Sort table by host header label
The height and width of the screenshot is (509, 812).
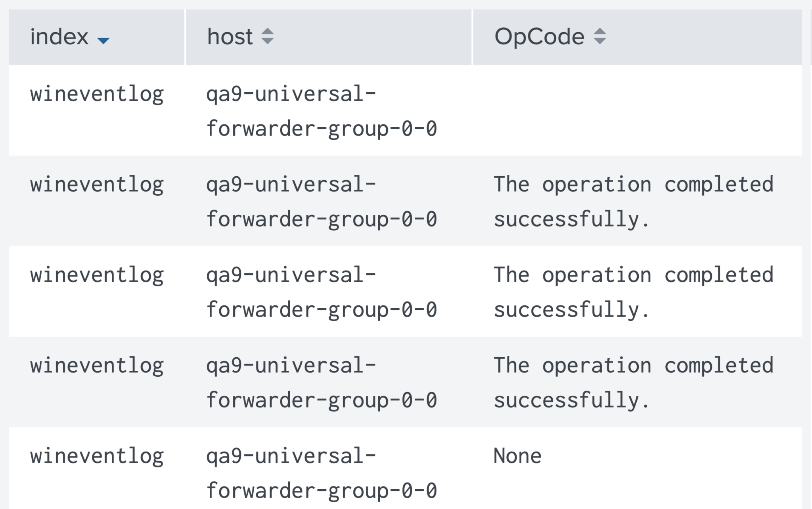coord(230,36)
